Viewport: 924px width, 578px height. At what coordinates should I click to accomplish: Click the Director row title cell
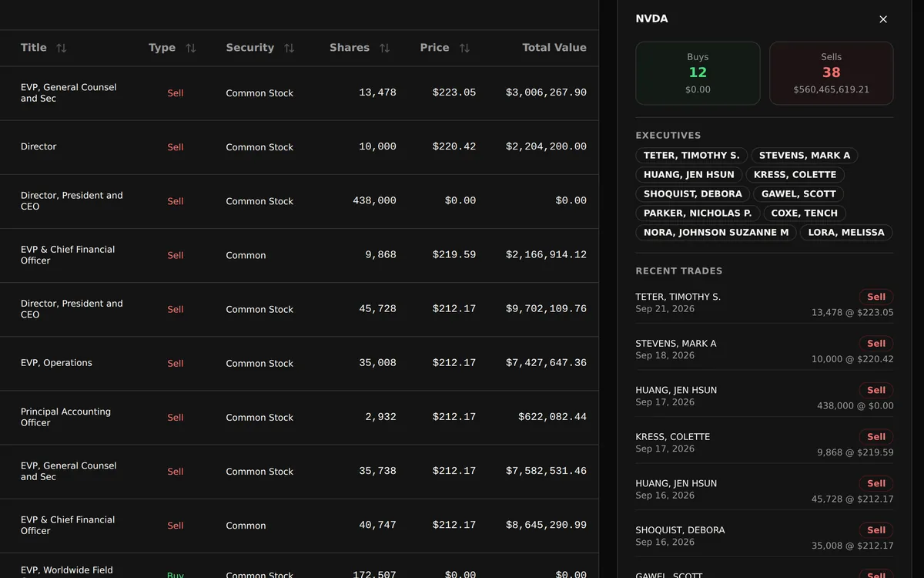(38, 146)
